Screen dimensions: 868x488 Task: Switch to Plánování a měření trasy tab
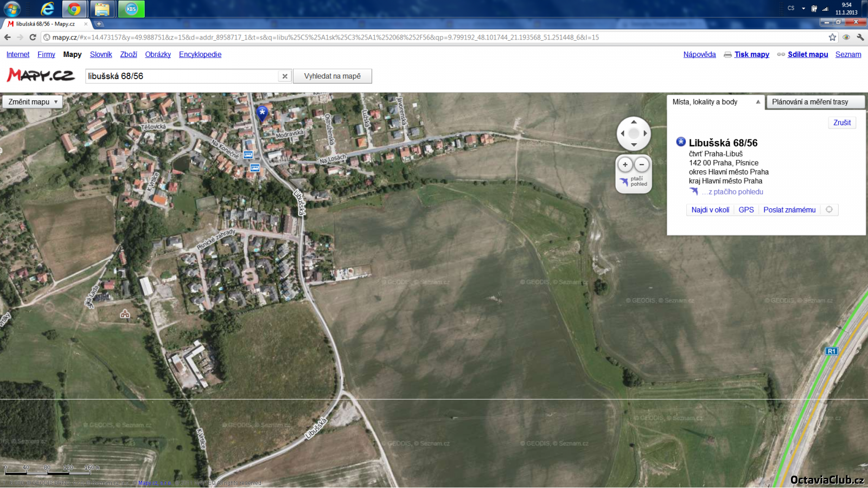click(x=809, y=102)
